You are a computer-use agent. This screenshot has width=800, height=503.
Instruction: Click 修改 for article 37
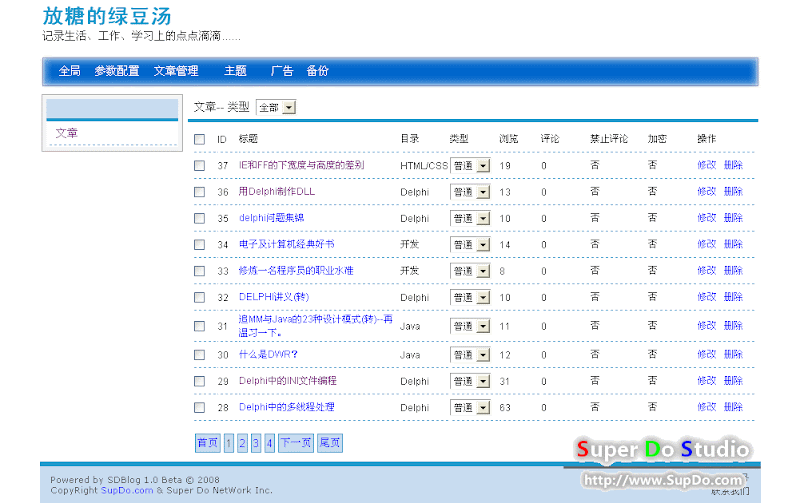click(x=707, y=165)
